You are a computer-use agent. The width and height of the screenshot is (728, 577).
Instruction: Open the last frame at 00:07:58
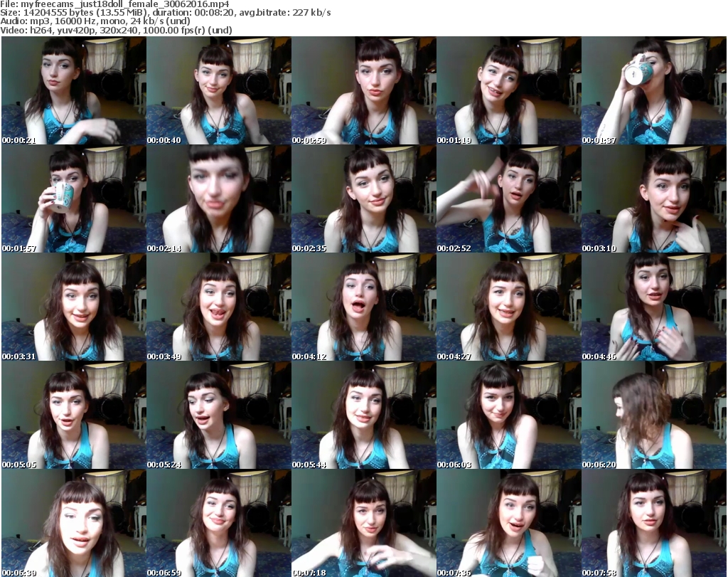pos(653,523)
